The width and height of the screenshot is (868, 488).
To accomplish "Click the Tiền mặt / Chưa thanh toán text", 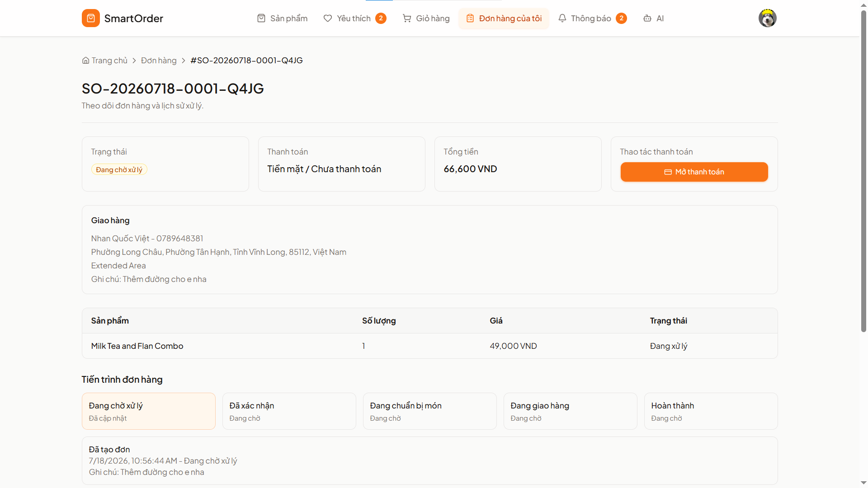I will pyautogui.click(x=324, y=169).
